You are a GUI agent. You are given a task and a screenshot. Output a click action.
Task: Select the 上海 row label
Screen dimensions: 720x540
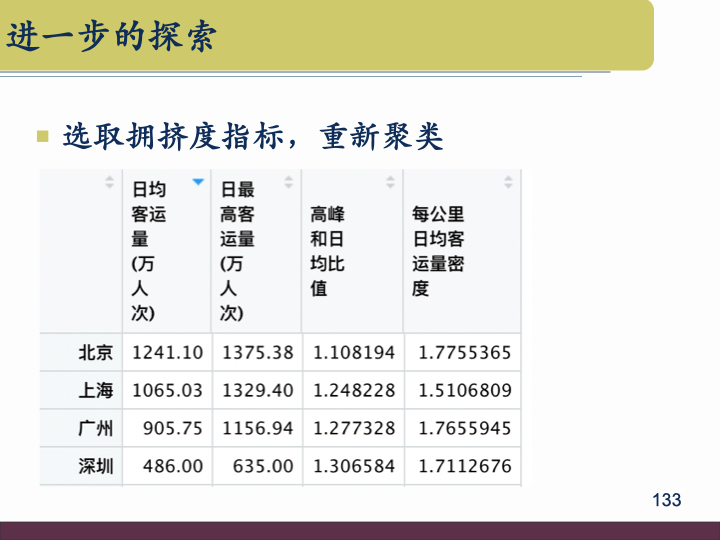96,390
